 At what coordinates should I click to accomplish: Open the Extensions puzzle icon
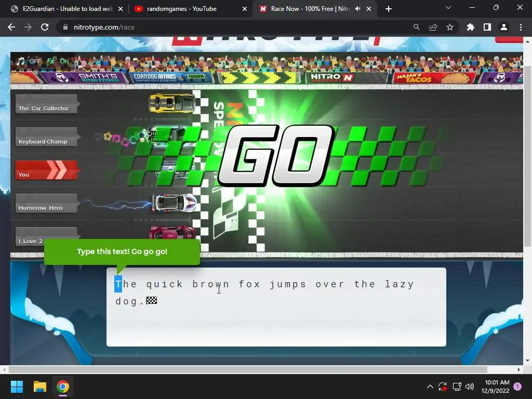[471, 27]
